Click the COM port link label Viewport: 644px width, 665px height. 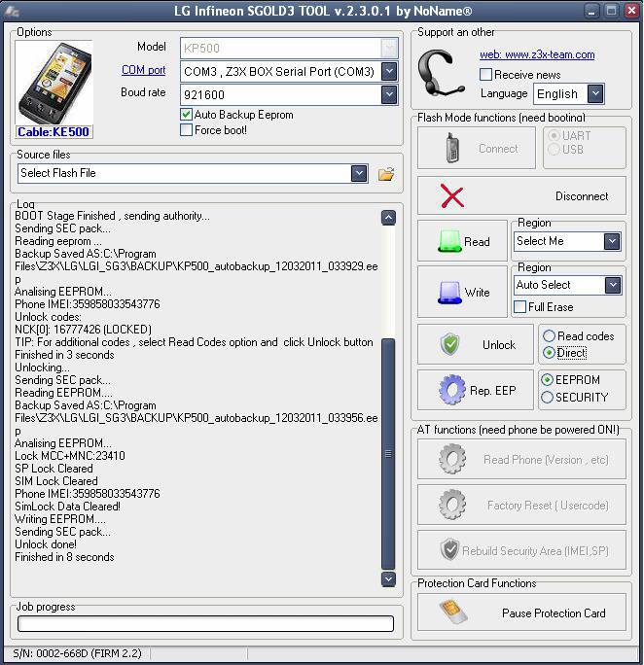coord(143,70)
